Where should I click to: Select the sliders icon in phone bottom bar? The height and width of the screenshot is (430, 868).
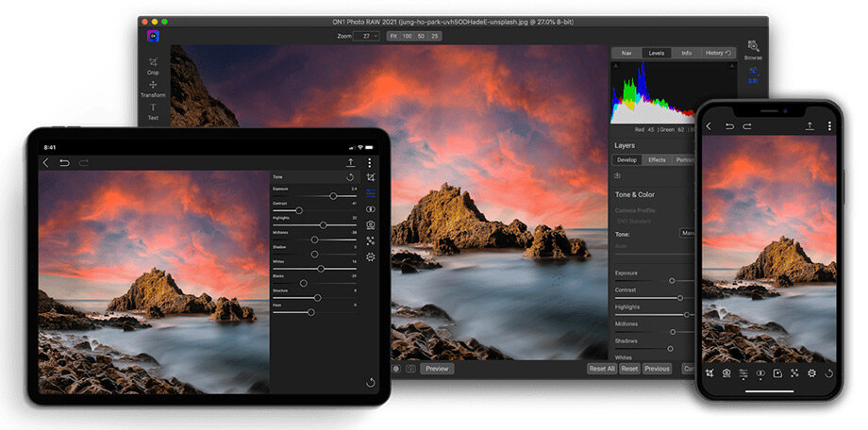[x=743, y=373]
